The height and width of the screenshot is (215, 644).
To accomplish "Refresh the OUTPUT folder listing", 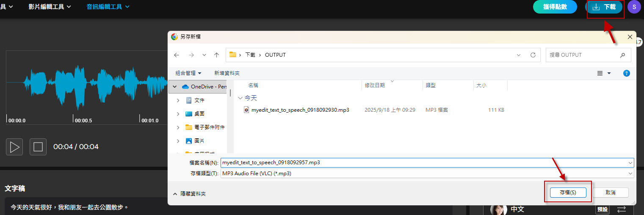I will pos(533,55).
